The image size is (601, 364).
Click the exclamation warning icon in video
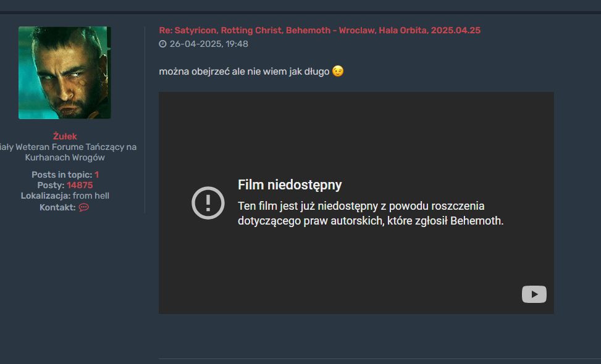coord(208,203)
